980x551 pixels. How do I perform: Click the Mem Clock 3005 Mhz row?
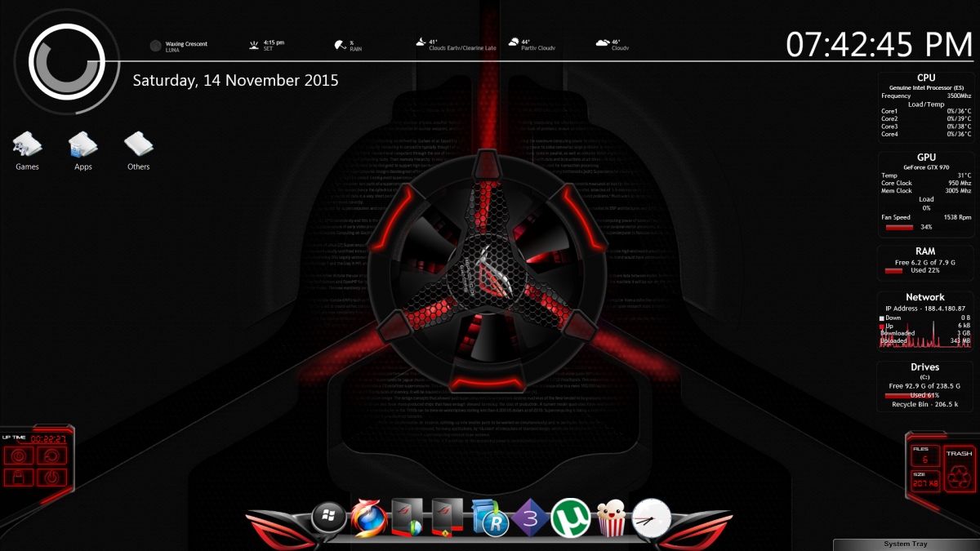pyautogui.click(x=925, y=190)
